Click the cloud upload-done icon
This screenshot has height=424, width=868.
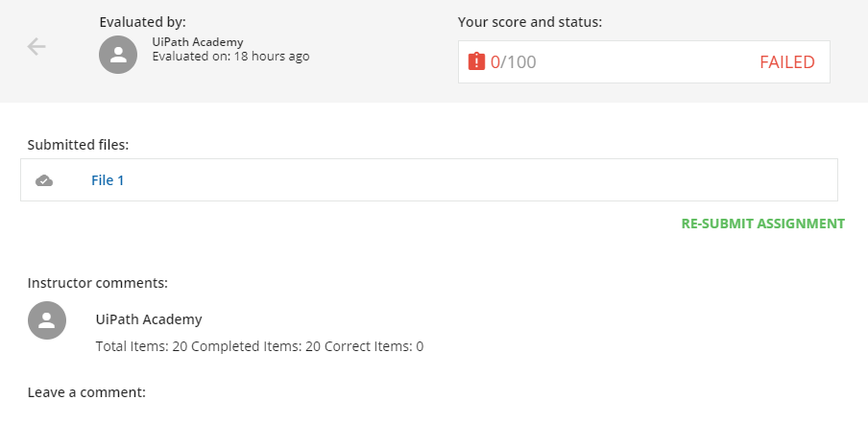point(44,180)
